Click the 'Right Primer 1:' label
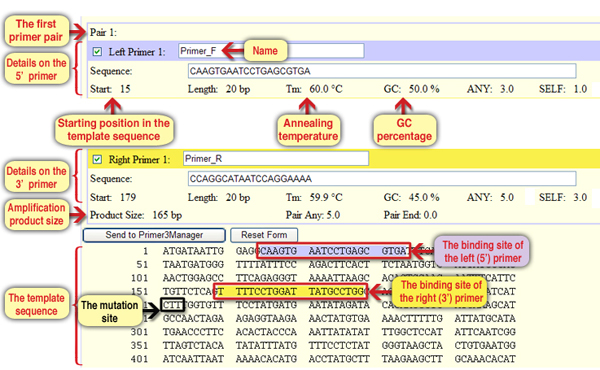The width and height of the screenshot is (600, 370). [139, 160]
